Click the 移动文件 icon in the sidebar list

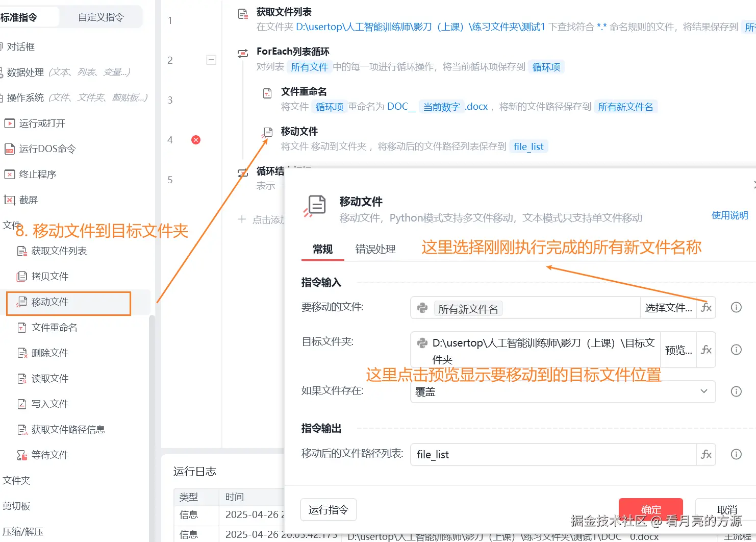pos(22,302)
